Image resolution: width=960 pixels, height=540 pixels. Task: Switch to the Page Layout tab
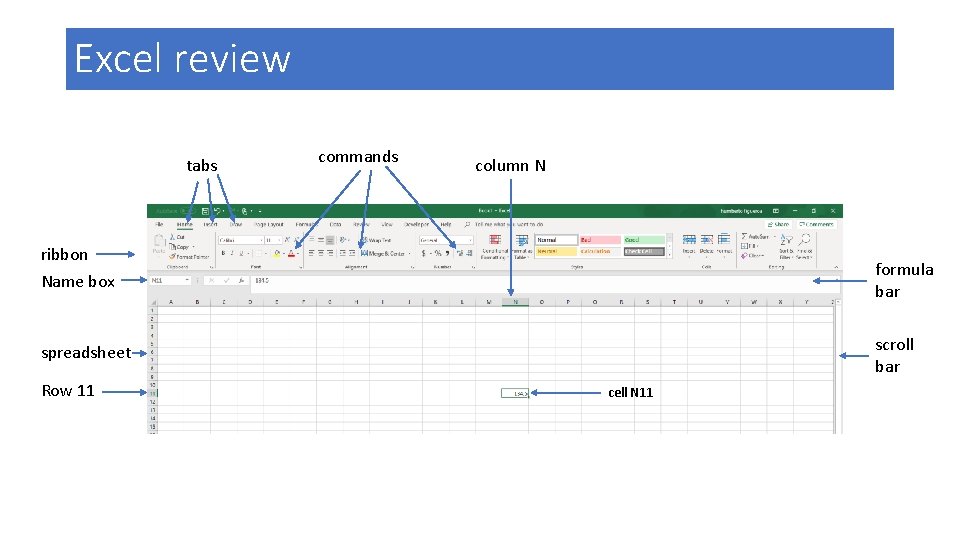point(269,224)
